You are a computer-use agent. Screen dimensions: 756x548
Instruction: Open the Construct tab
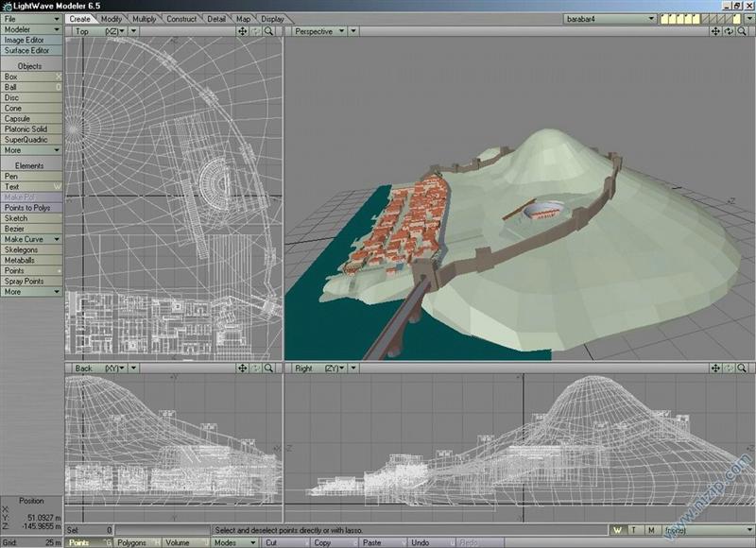(x=181, y=19)
